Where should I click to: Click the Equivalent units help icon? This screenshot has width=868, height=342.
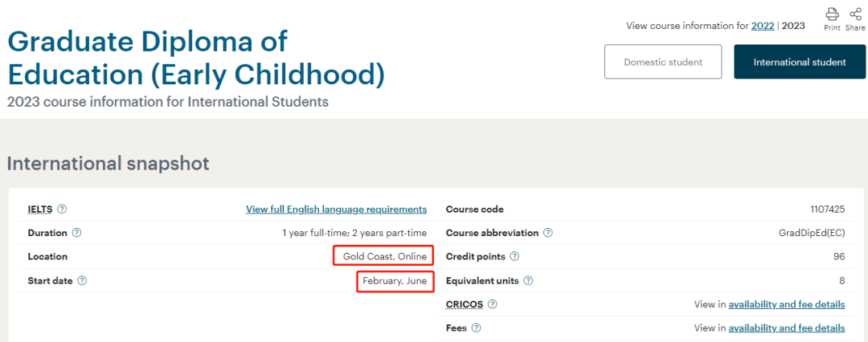tap(528, 280)
